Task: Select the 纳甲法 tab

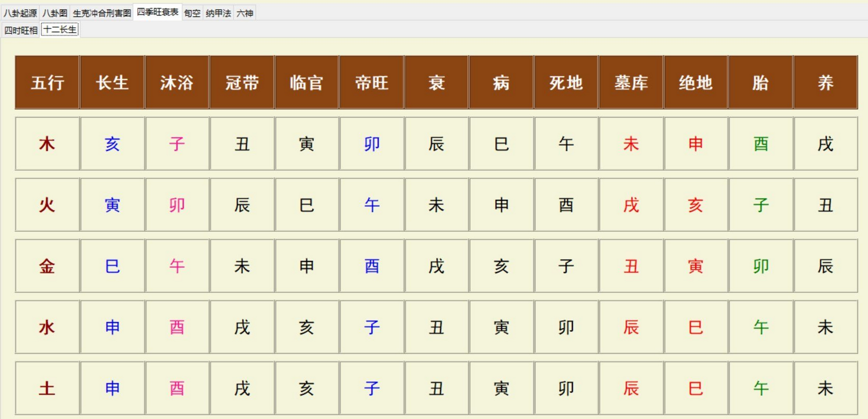Action: click(x=218, y=11)
